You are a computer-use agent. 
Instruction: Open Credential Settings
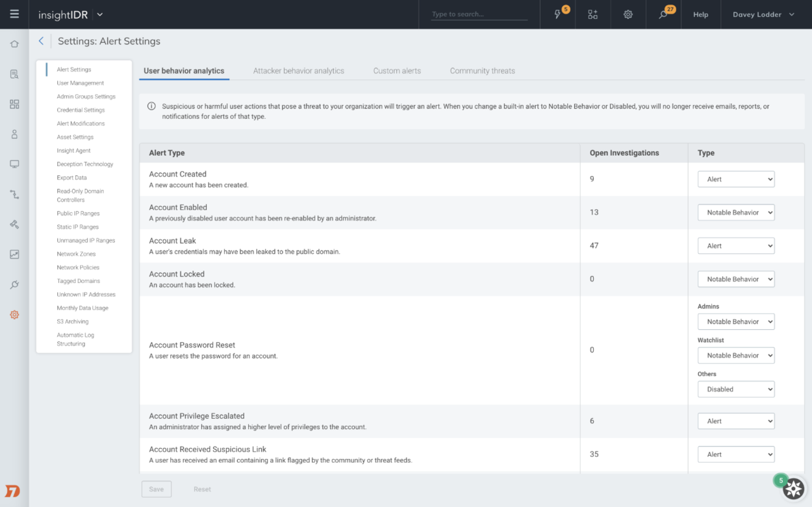(81, 110)
